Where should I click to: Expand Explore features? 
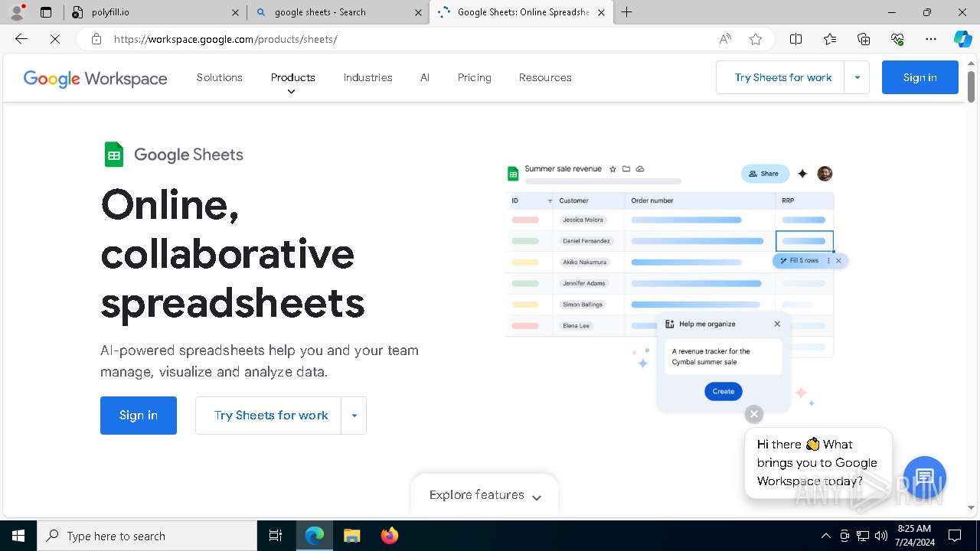pos(485,495)
